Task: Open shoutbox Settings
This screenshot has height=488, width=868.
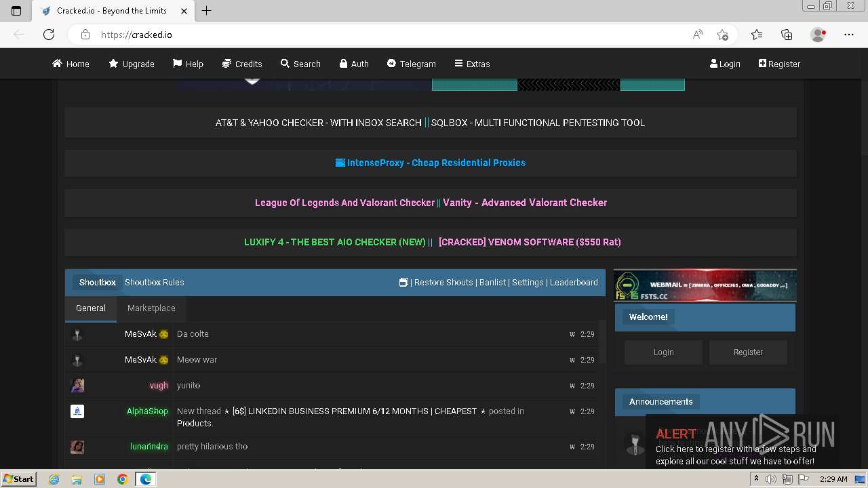Action: 528,283
